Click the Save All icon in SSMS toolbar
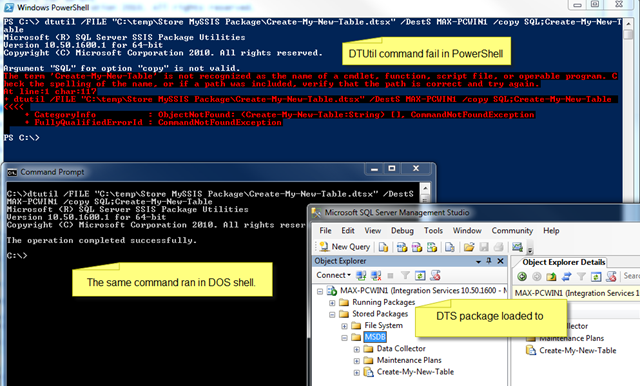This screenshot has height=386, width=640. click(x=498, y=247)
